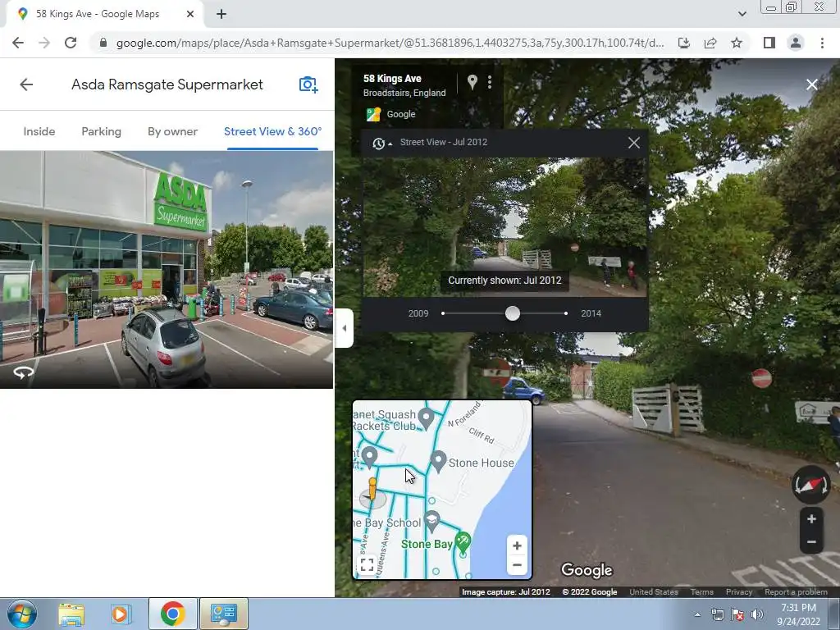
Task: Click Chrome icon on taskbar
Action: [172, 614]
